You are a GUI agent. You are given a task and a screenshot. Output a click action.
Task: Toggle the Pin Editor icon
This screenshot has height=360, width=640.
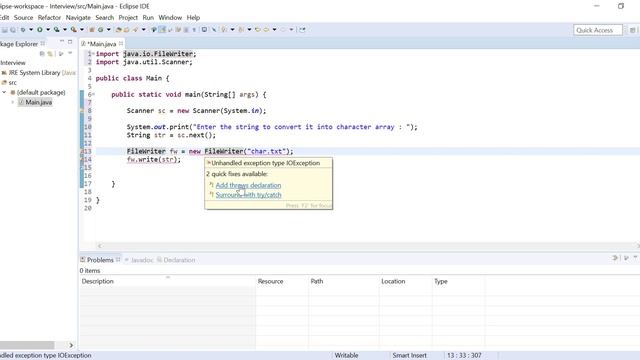pyautogui.click(x=302, y=29)
